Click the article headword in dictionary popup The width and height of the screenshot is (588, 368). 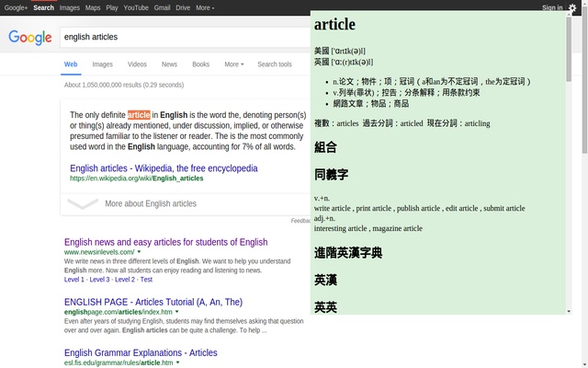pyautogui.click(x=334, y=25)
